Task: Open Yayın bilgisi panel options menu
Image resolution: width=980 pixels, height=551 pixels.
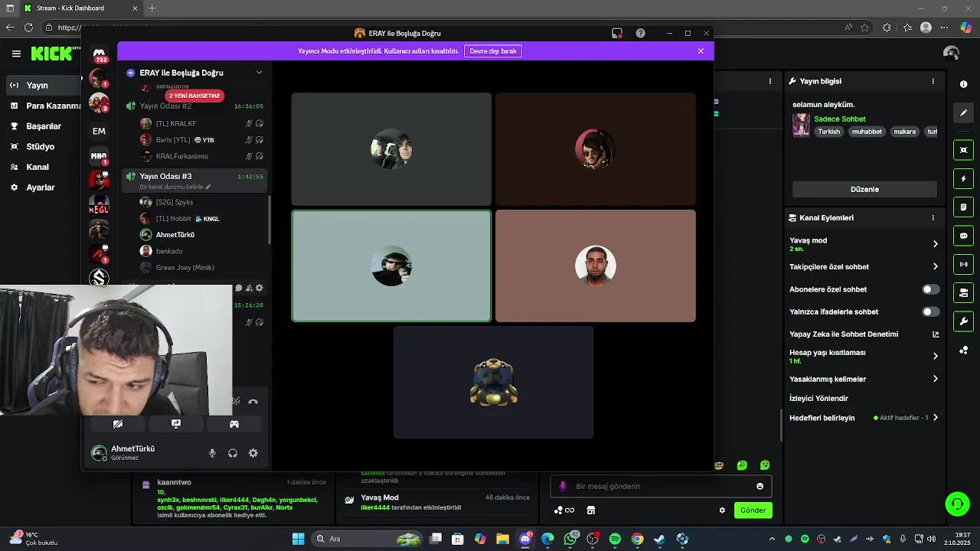Action: [933, 81]
